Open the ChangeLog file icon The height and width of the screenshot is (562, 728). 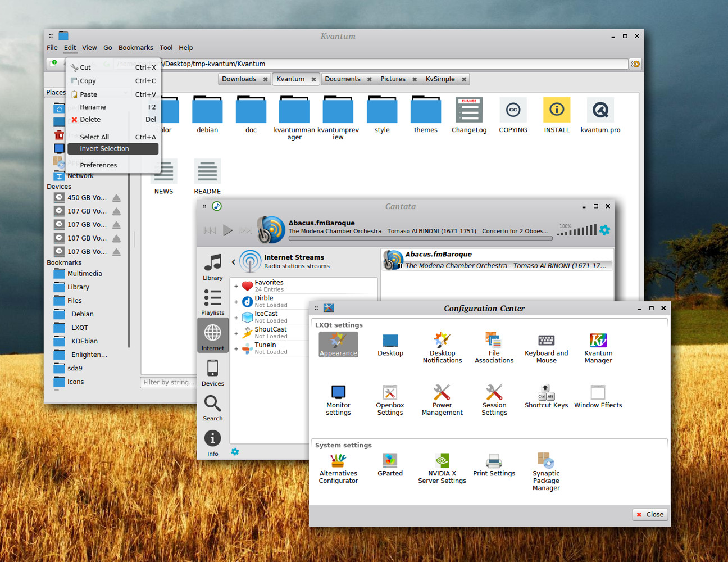(x=469, y=115)
